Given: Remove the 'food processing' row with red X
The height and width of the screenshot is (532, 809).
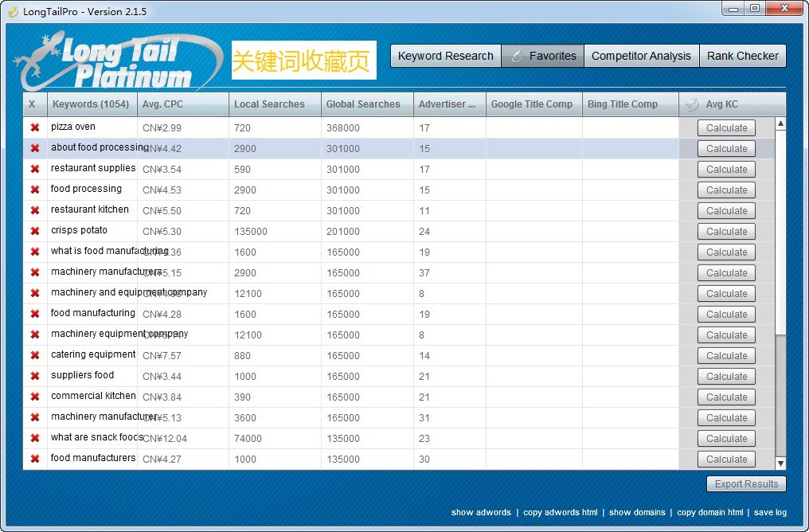Looking at the screenshot, I should [x=35, y=190].
